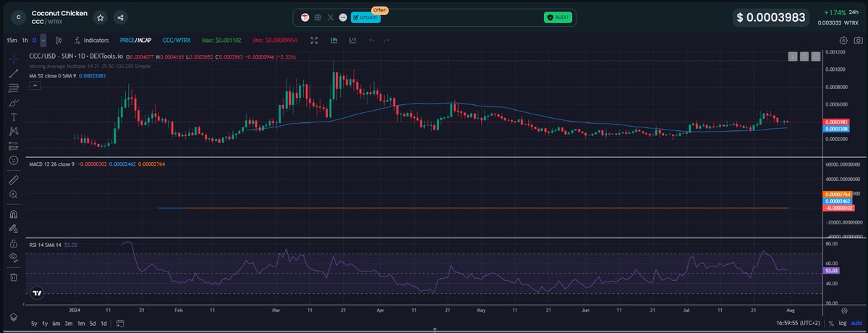Click the MA 52 close indicator legend
The height and width of the screenshot is (333, 868).
click(51, 75)
